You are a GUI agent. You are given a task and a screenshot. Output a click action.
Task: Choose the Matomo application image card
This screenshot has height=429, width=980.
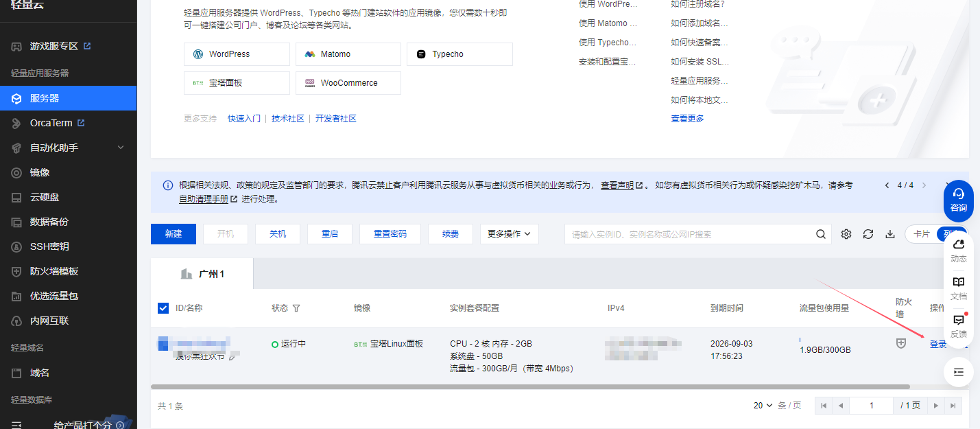[348, 54]
